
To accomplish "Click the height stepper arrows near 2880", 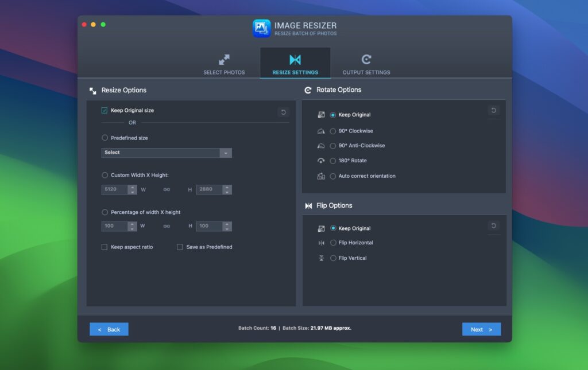I will [226, 189].
